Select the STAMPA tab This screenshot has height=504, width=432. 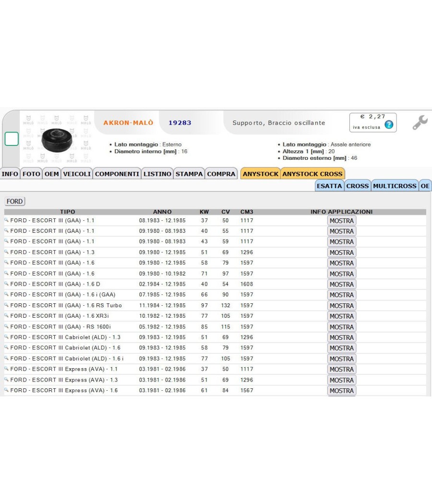pos(189,174)
